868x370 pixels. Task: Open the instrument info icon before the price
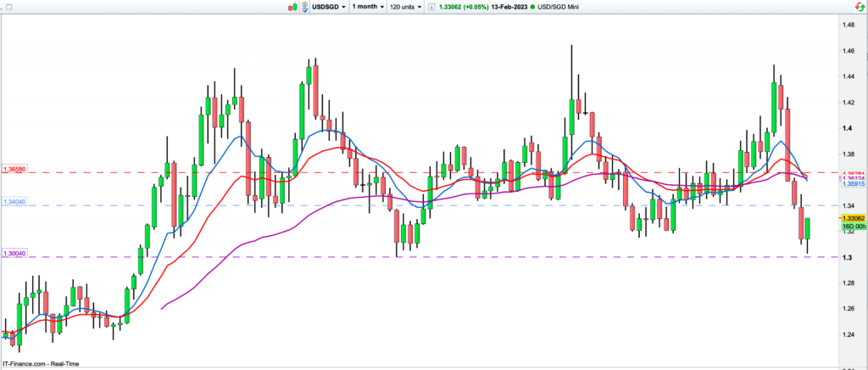430,6
